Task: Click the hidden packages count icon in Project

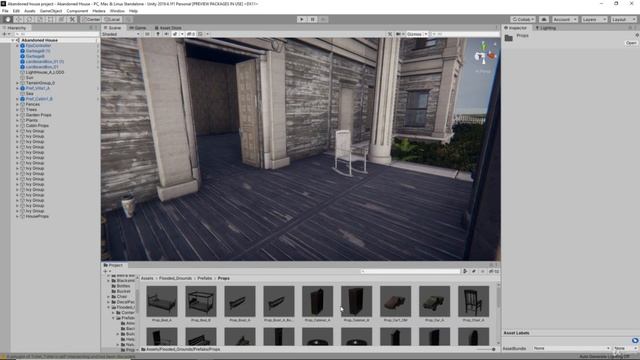Action: tap(494, 271)
